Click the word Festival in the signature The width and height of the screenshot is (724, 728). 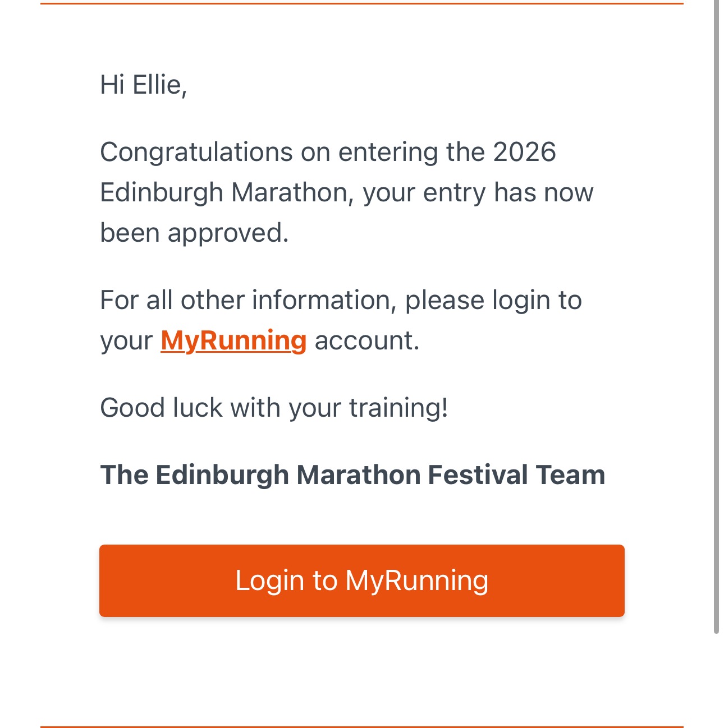[478, 475]
